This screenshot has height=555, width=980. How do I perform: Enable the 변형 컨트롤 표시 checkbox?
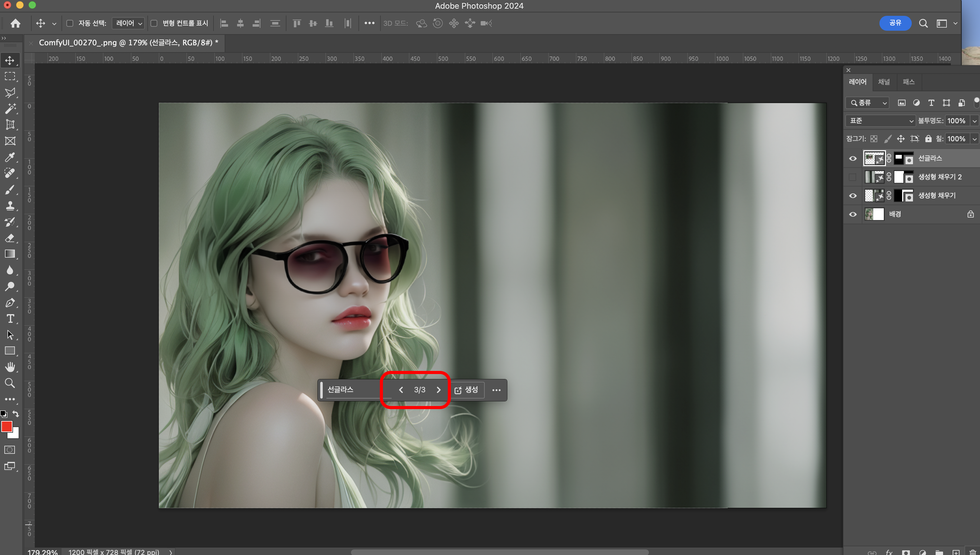click(x=154, y=23)
